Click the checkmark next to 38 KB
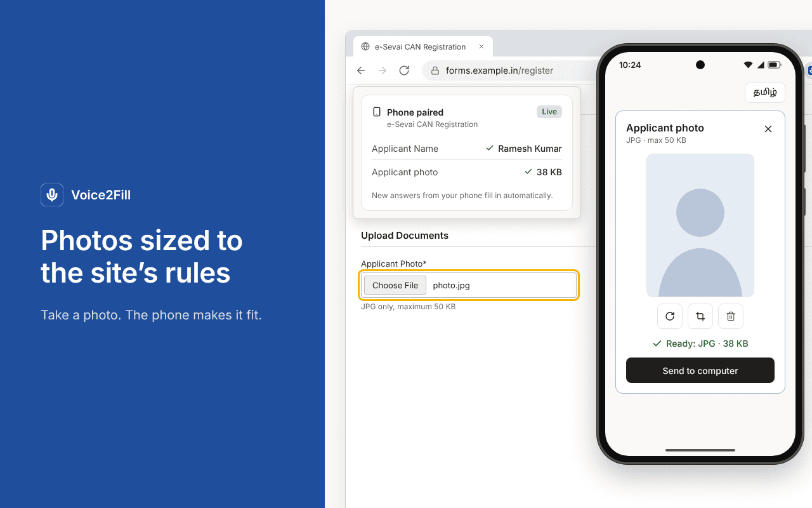The width and height of the screenshot is (812, 508). [x=528, y=171]
